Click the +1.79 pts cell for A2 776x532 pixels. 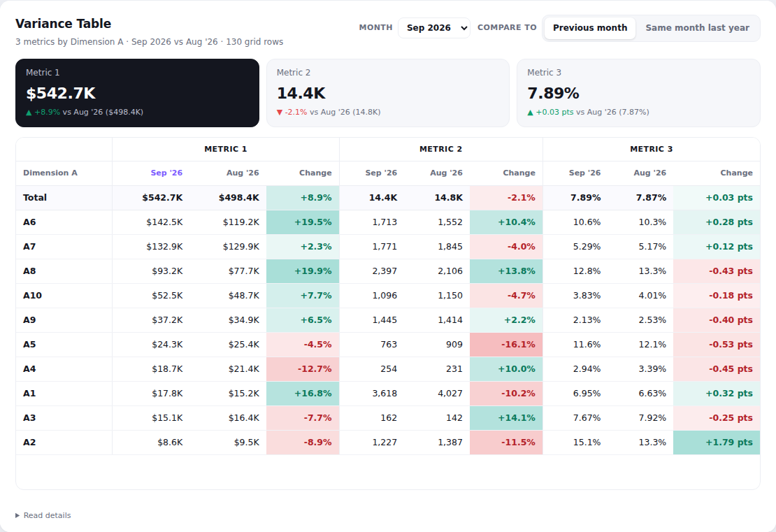point(717,443)
